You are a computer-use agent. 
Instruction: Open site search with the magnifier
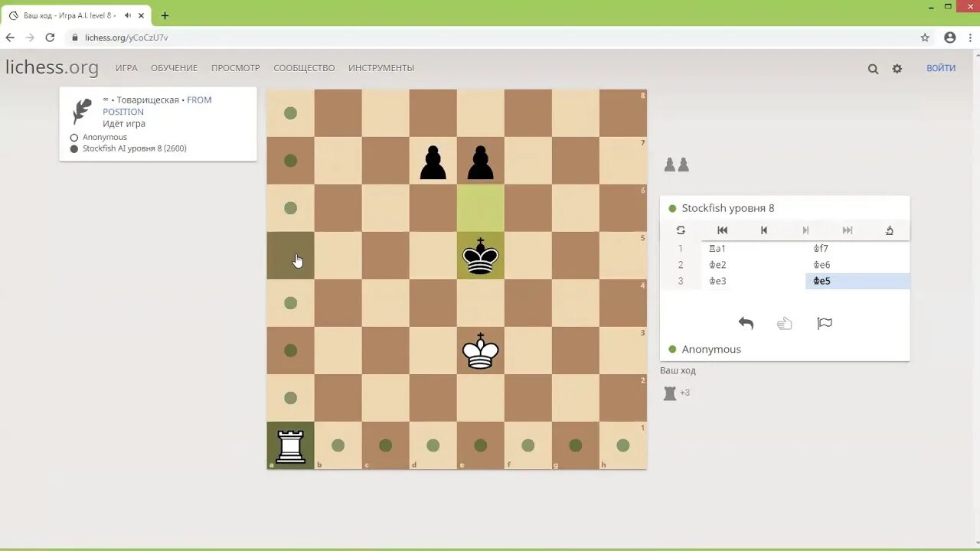point(873,68)
